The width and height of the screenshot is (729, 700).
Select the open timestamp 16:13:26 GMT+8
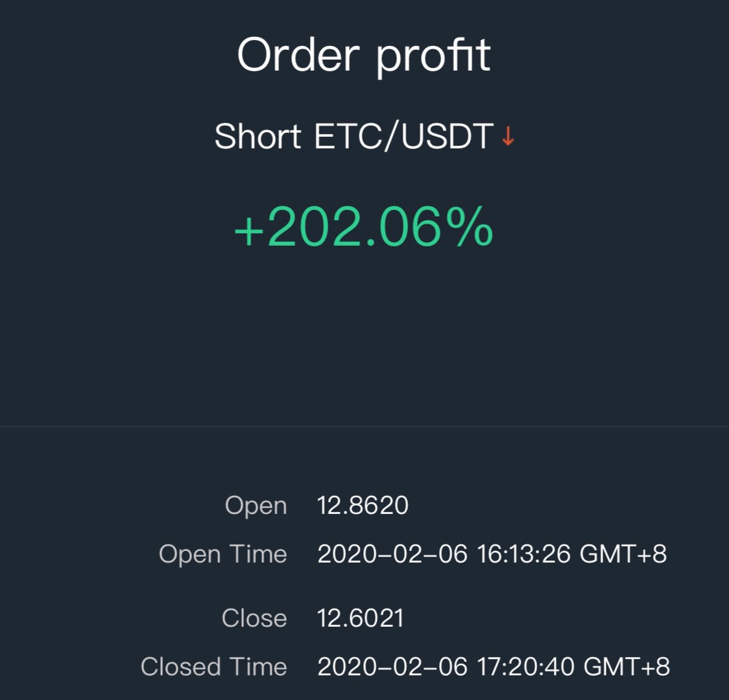click(x=572, y=554)
